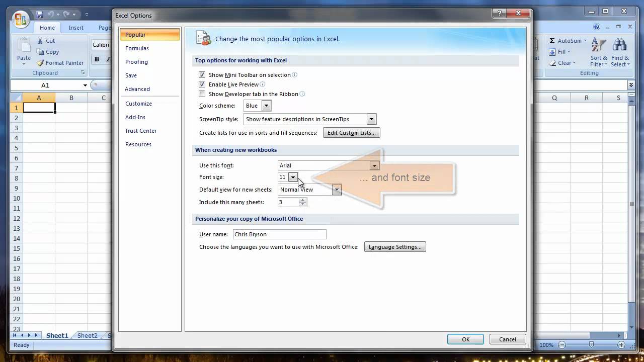
Task: Select Advanced category in Excel Options
Action: (149, 89)
